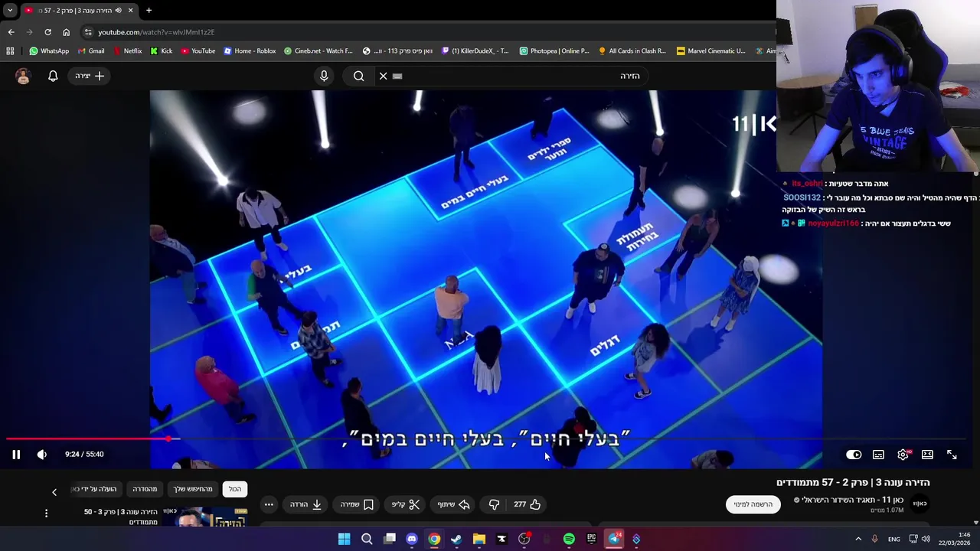This screenshot has width=980, height=551.
Task: Open YouTube notifications bell
Action: (53, 76)
